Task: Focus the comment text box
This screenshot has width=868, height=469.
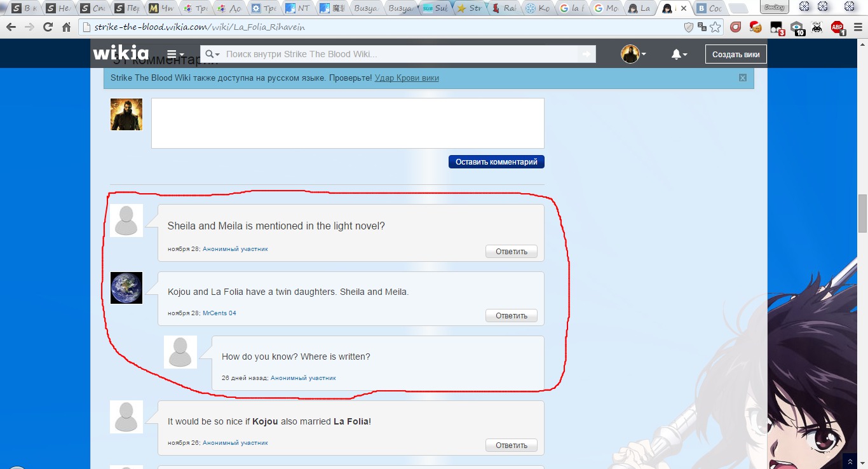Action: coord(348,123)
